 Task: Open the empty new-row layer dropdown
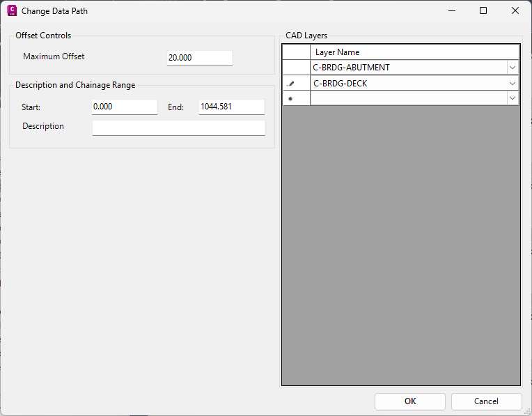coord(513,98)
